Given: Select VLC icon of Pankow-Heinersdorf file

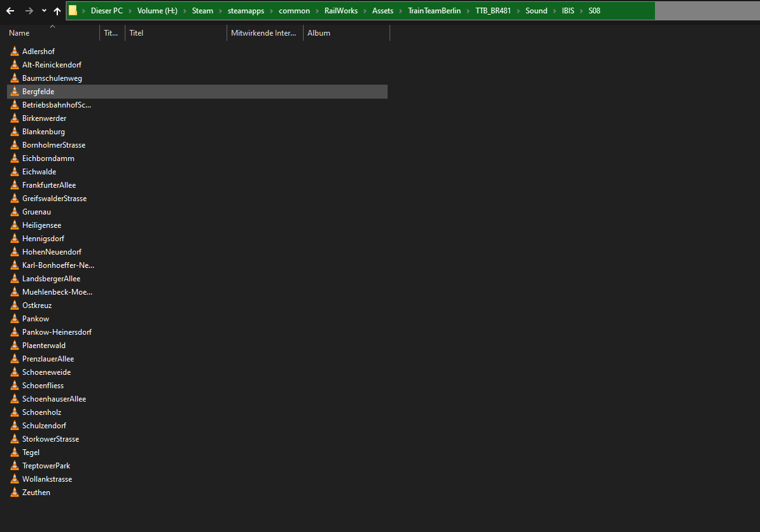Looking at the screenshot, I should pos(15,332).
